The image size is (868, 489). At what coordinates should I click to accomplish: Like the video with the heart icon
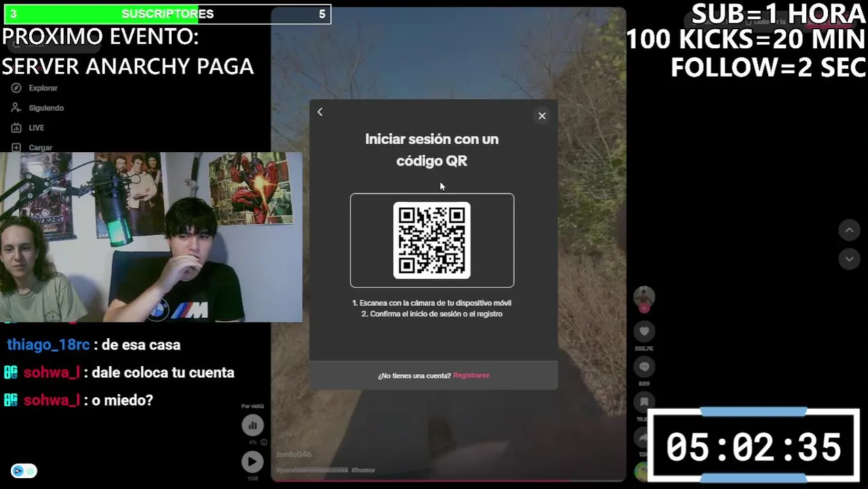pos(644,331)
